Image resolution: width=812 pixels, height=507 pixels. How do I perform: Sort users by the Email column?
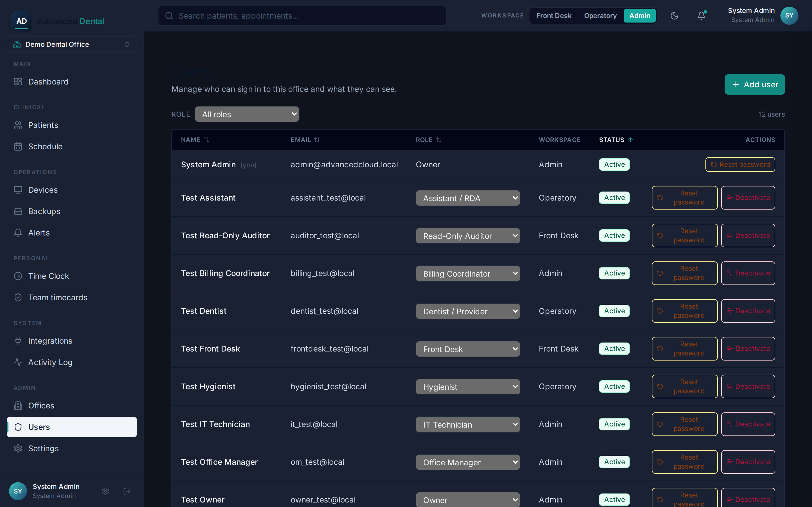pyautogui.click(x=305, y=140)
